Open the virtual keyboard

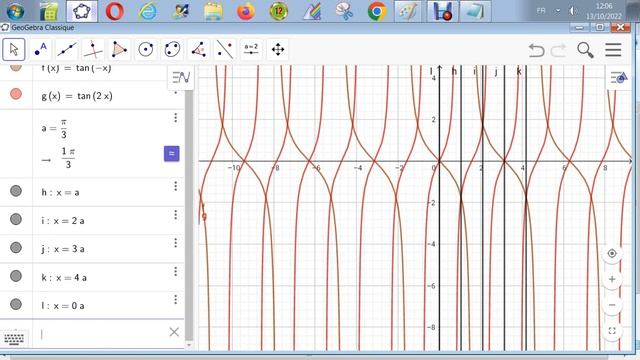(14, 338)
